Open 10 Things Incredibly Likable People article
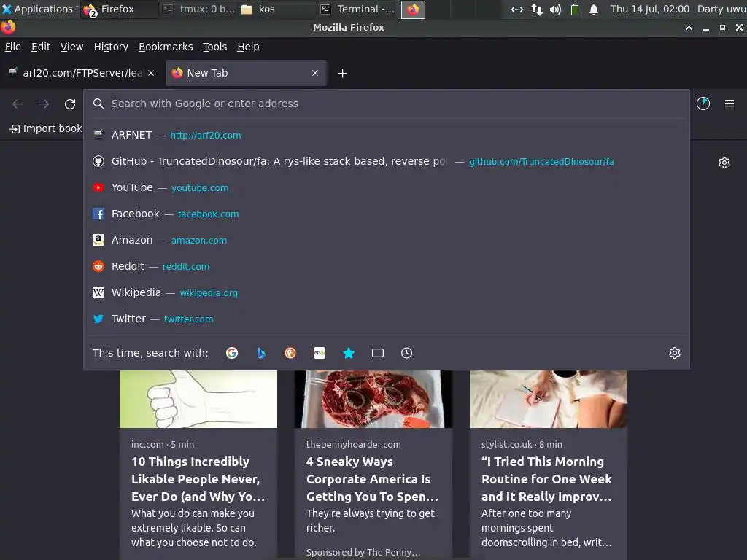 click(x=198, y=479)
